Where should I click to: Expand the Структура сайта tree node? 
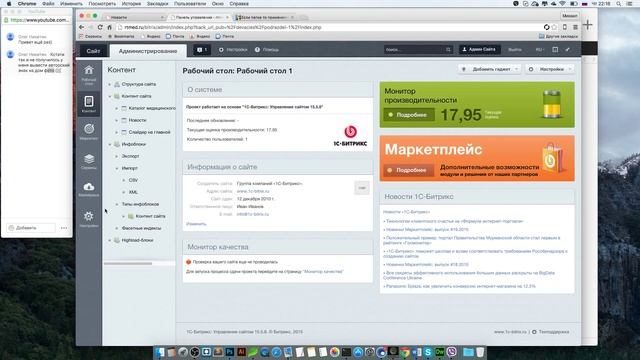110,84
